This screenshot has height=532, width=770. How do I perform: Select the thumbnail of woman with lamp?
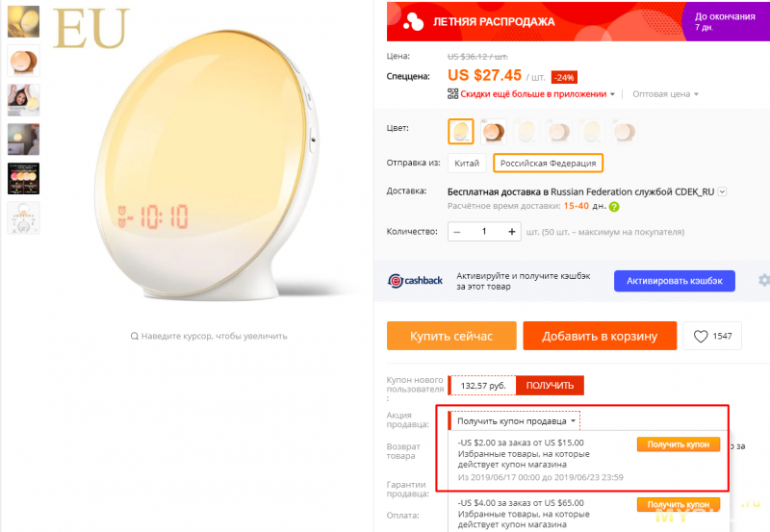coord(23,100)
